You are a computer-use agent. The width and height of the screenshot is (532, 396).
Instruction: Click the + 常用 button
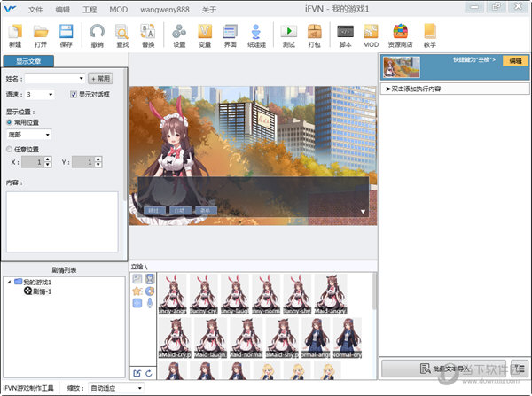click(x=100, y=79)
